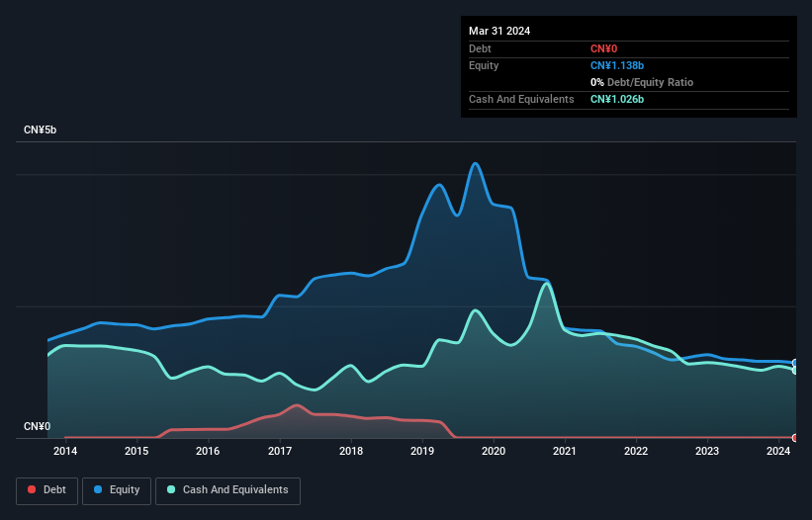Viewport: 812px width, 520px height.
Task: Select the 2019 x-axis label
Action: coord(422,451)
